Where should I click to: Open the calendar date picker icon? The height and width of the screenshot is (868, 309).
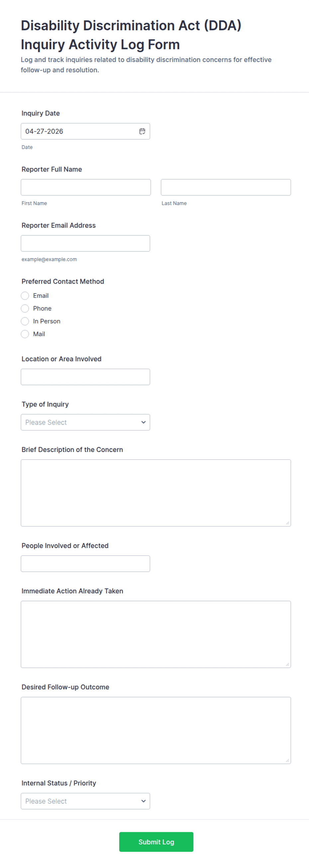[x=143, y=131]
